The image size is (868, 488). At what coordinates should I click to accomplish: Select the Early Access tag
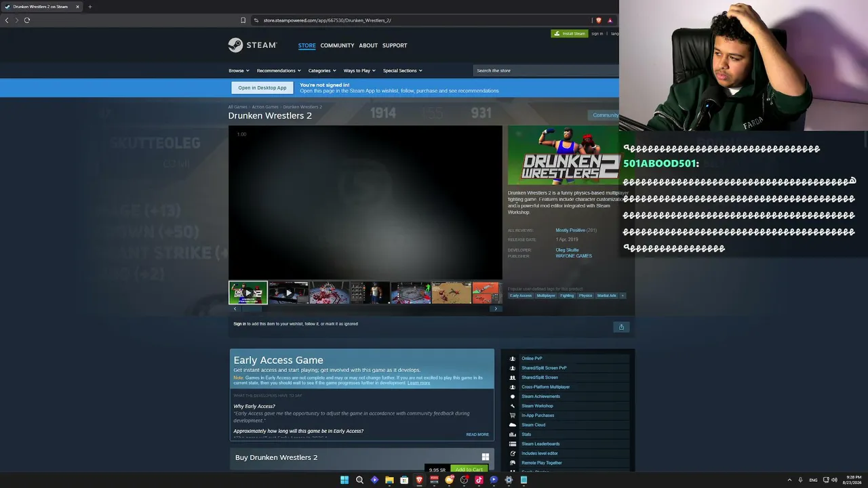point(521,296)
